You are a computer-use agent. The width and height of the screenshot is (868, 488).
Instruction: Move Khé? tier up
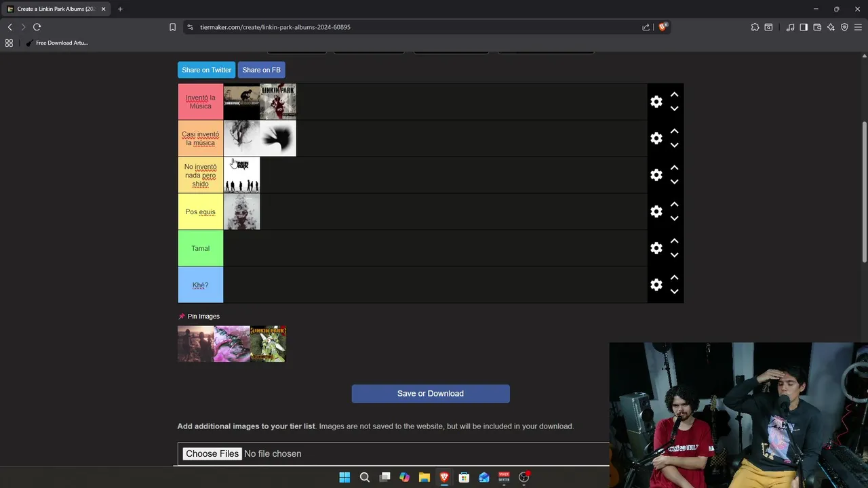(674, 278)
